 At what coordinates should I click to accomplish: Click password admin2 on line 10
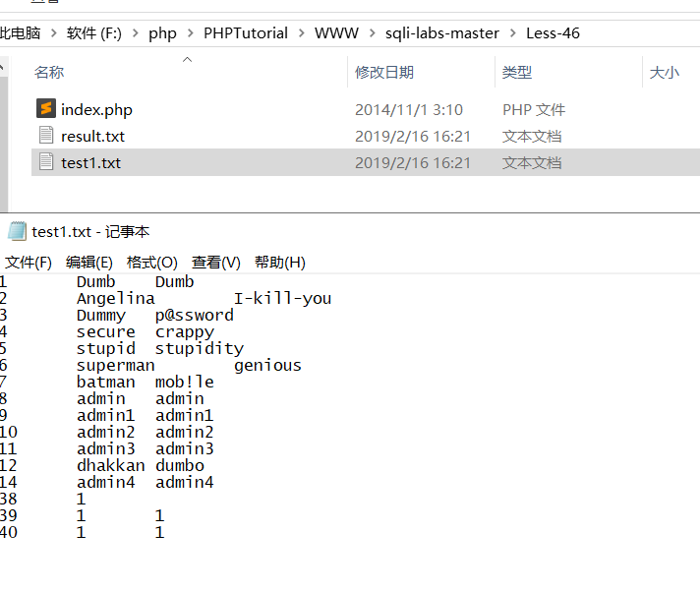[x=185, y=433]
